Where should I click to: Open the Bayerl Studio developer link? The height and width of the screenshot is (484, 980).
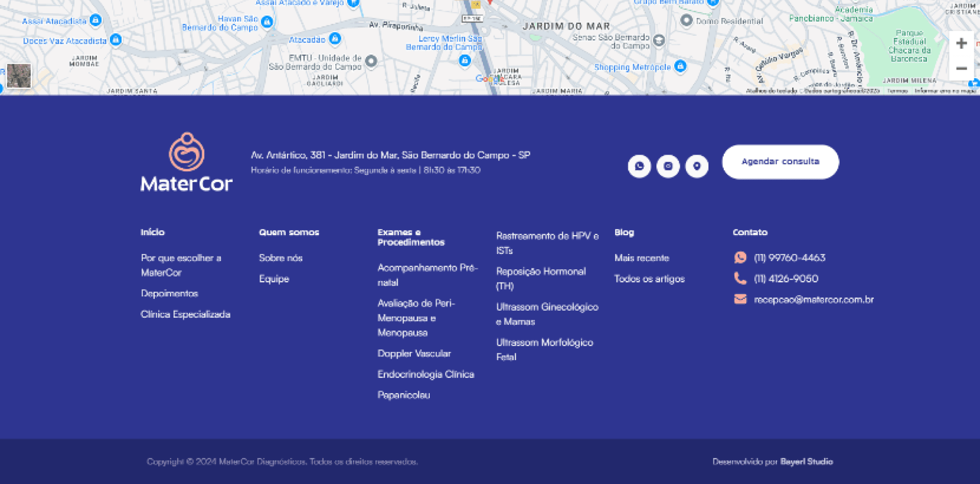(806, 462)
